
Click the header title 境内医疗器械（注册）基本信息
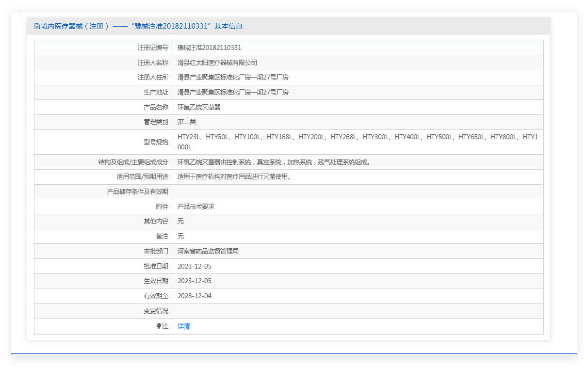click(142, 26)
